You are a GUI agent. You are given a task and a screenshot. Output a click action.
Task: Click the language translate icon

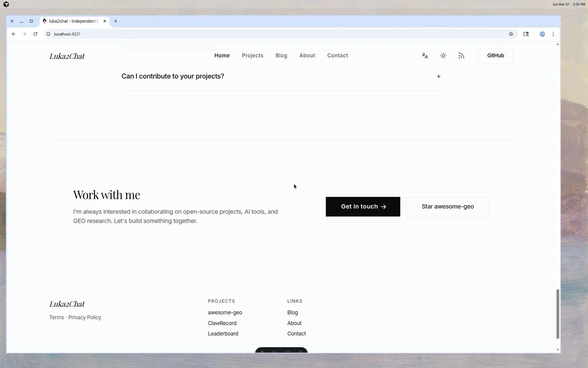pyautogui.click(x=425, y=56)
